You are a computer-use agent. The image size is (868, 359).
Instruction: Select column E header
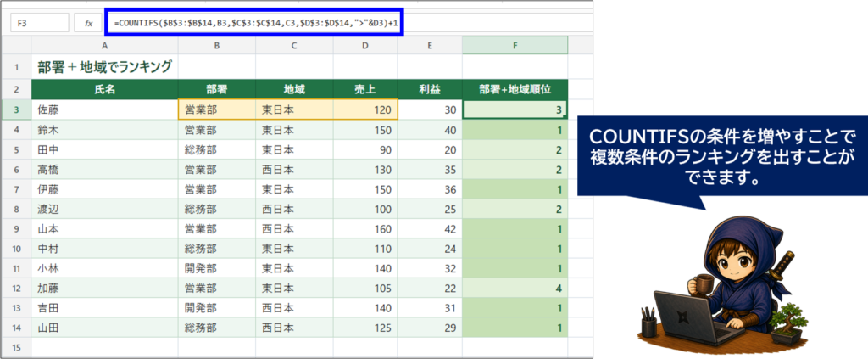coord(430,46)
